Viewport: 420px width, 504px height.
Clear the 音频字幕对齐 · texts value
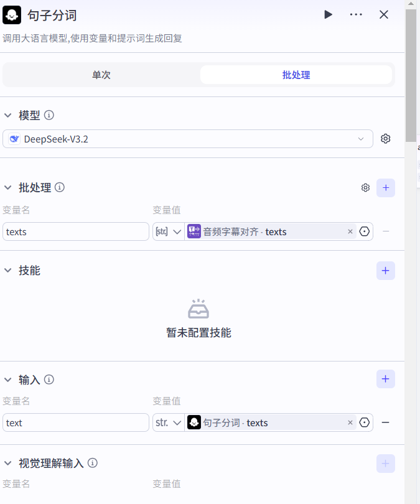350,231
